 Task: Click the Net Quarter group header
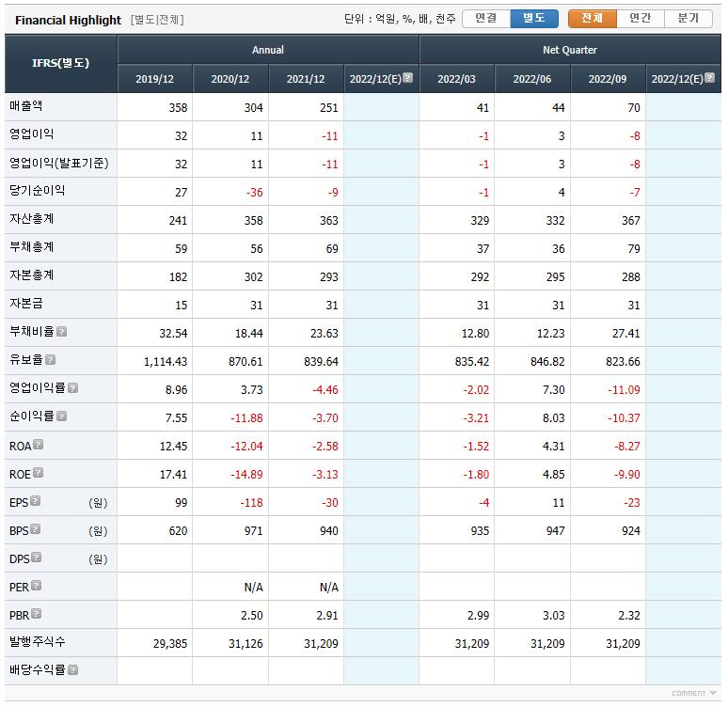pos(570,50)
